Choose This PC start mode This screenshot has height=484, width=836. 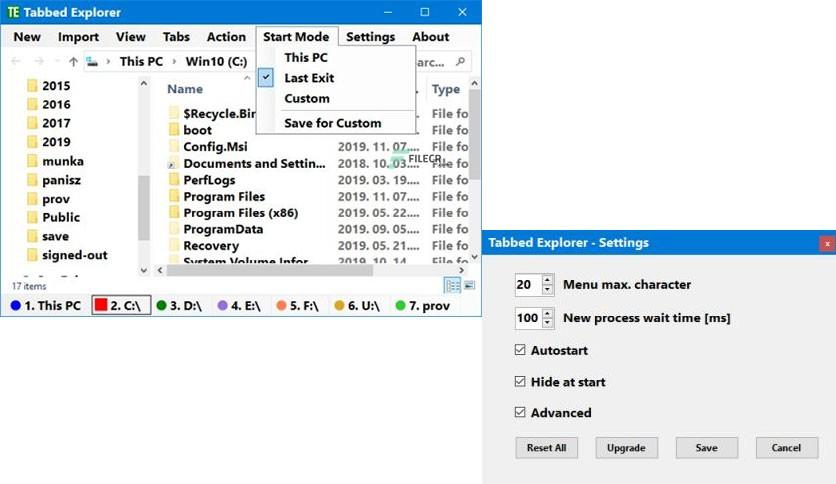click(306, 58)
